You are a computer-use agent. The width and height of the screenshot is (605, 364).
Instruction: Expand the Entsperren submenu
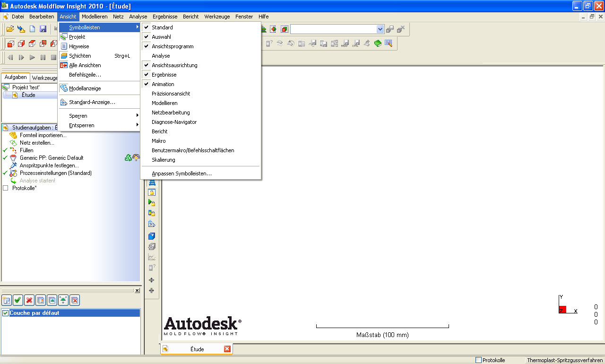(x=99, y=125)
